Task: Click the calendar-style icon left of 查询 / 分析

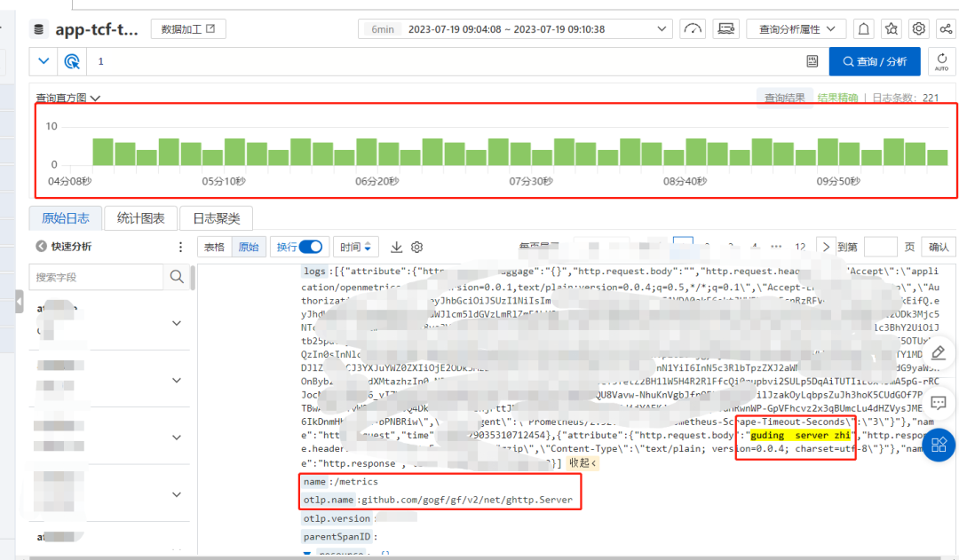Action: coord(812,61)
